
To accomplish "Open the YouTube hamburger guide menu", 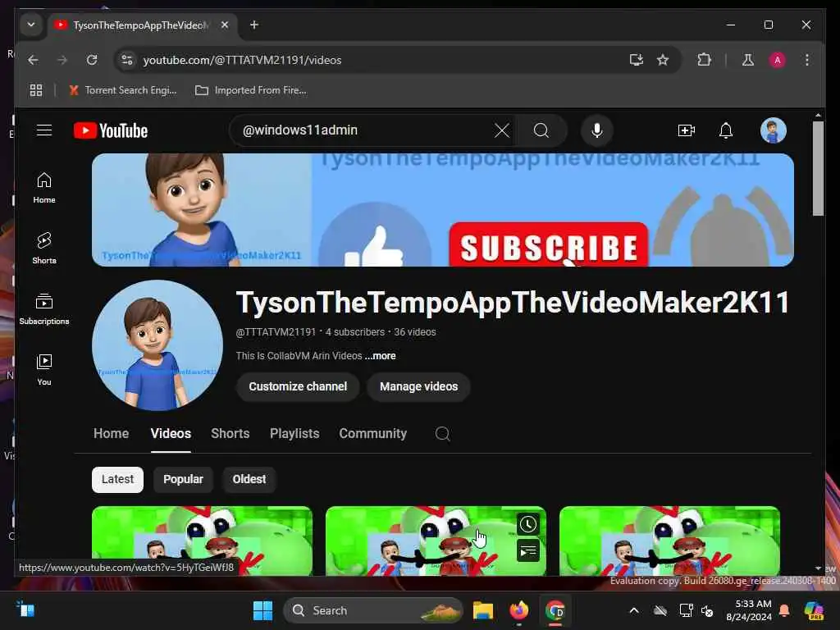I will click(44, 130).
